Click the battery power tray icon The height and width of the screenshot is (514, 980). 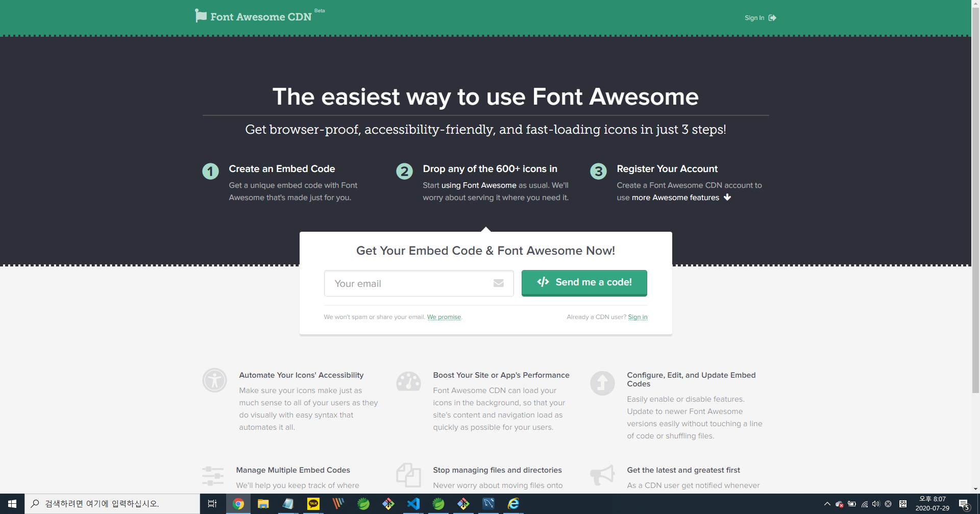[852, 504]
